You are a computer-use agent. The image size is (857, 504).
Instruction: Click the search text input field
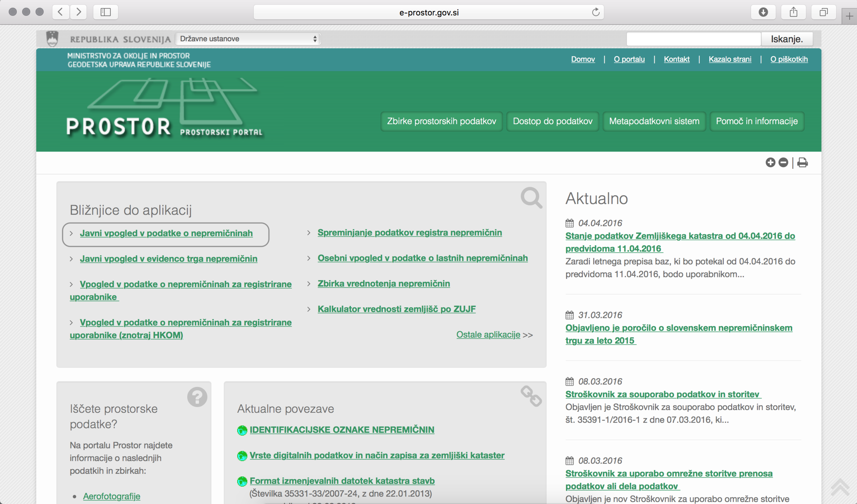[x=693, y=39]
